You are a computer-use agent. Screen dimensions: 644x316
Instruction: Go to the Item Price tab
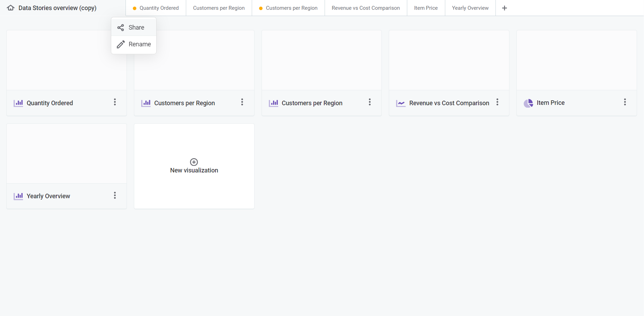coord(426,8)
